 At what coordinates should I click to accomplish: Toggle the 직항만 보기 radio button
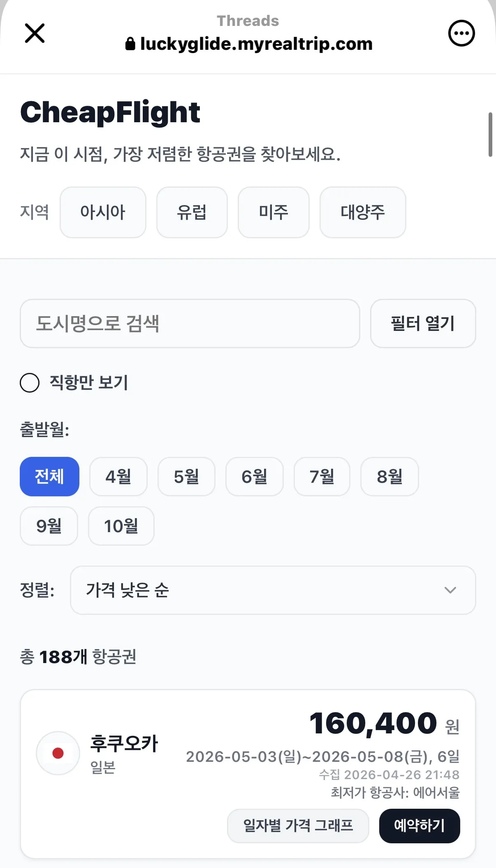point(30,383)
